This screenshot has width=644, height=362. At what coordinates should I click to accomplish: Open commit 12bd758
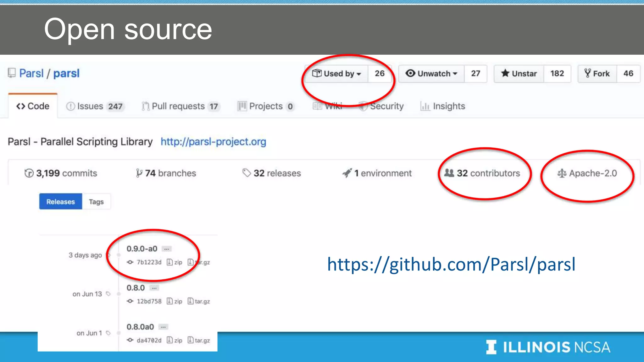click(x=149, y=301)
